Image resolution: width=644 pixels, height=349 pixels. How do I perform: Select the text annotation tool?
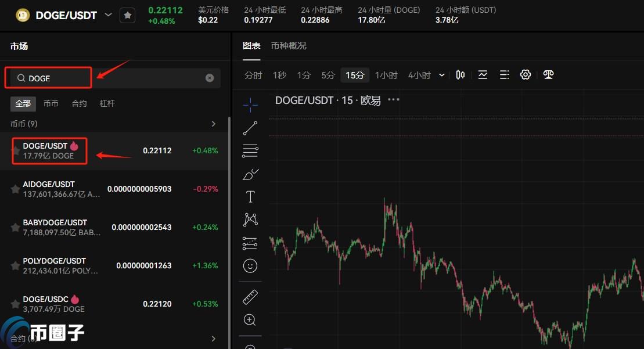[x=250, y=197]
